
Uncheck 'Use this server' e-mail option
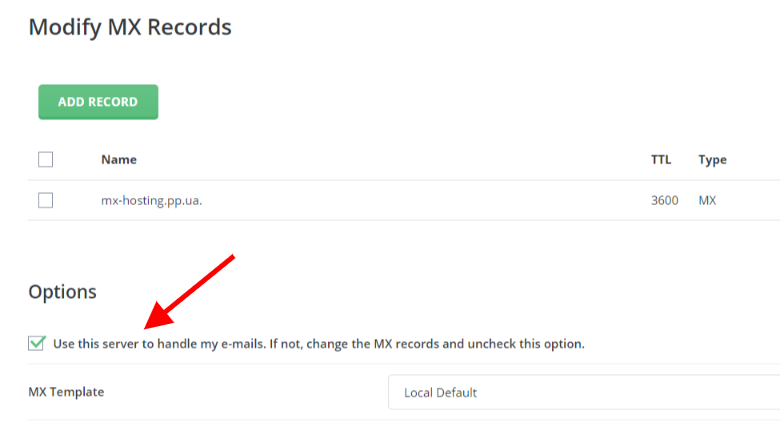pyautogui.click(x=37, y=343)
